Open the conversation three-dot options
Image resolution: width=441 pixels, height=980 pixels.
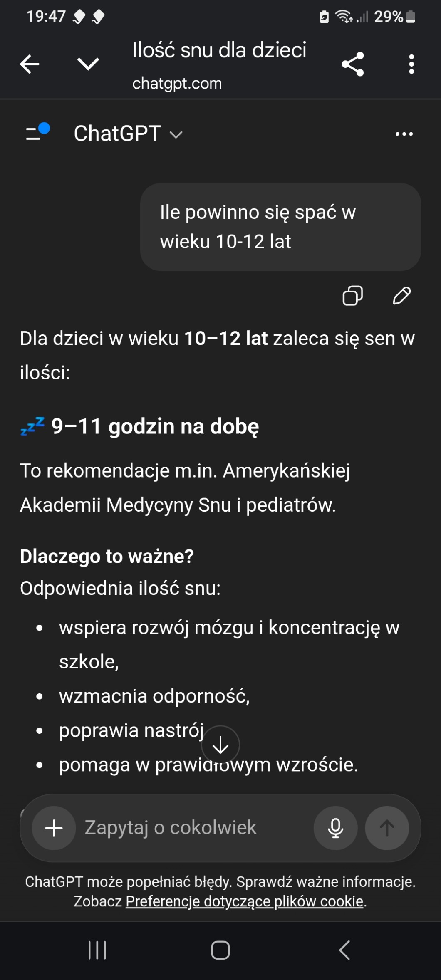point(404,134)
